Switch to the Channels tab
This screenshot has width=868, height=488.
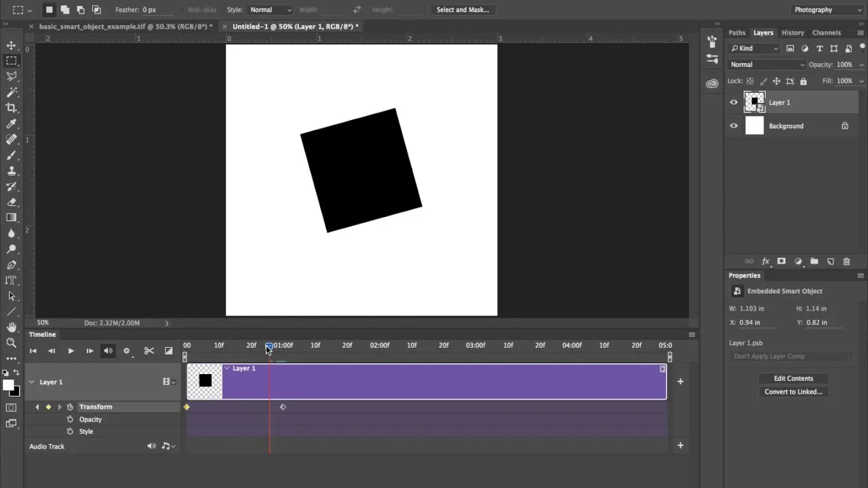coord(827,32)
